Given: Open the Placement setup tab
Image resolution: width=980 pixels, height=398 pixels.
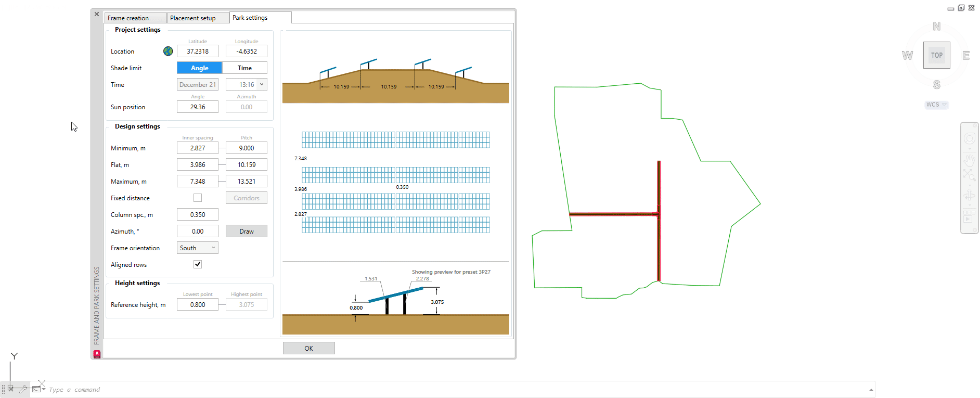Looking at the screenshot, I should pos(198,18).
